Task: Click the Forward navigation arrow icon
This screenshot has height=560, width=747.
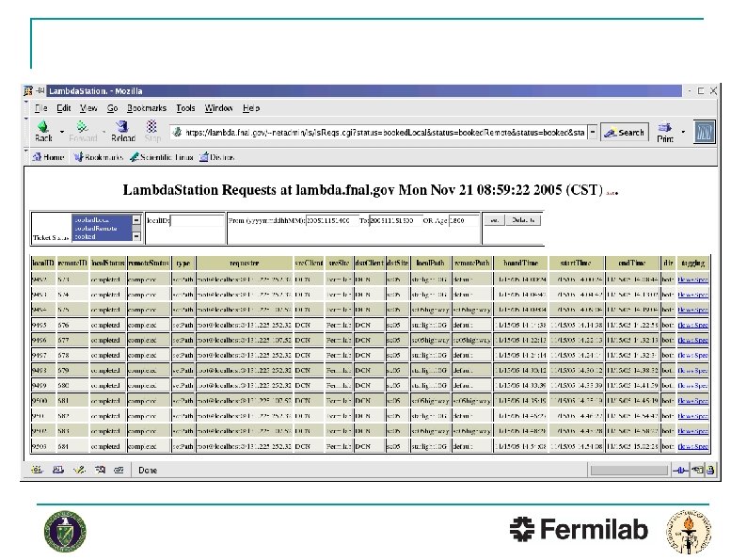Action: [x=83, y=127]
